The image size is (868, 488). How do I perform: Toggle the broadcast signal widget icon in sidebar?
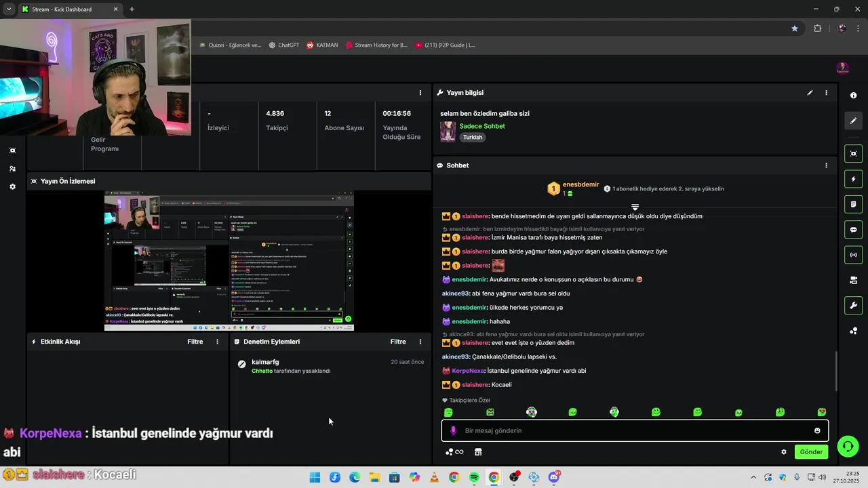coord(853,255)
